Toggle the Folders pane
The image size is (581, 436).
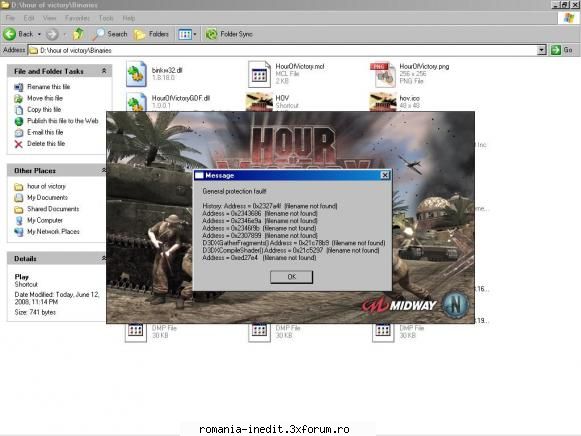point(151,34)
